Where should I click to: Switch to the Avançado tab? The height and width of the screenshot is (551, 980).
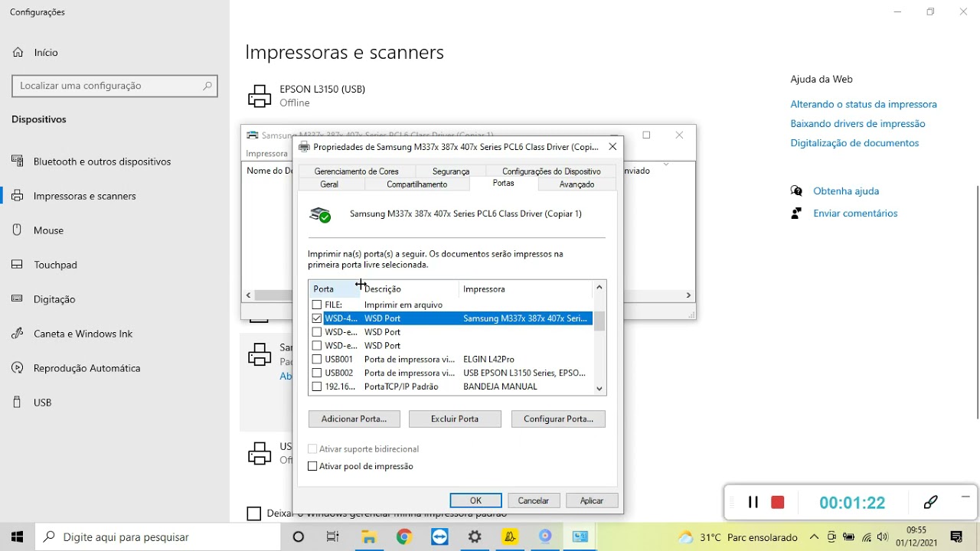(577, 184)
